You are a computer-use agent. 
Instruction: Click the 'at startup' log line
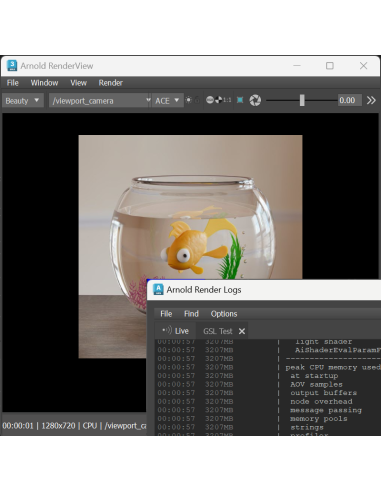pos(314,376)
